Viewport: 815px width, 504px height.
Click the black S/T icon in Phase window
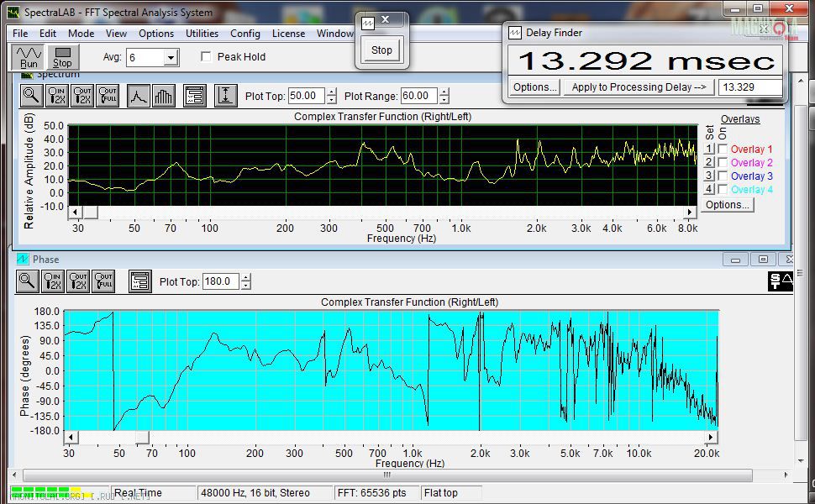point(781,281)
